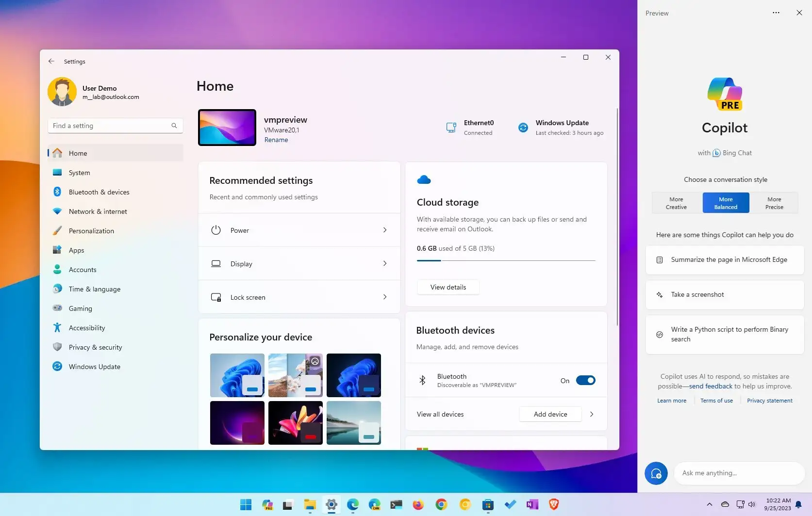Open the Terminal icon on taskbar
The image size is (812, 516).
(x=396, y=505)
